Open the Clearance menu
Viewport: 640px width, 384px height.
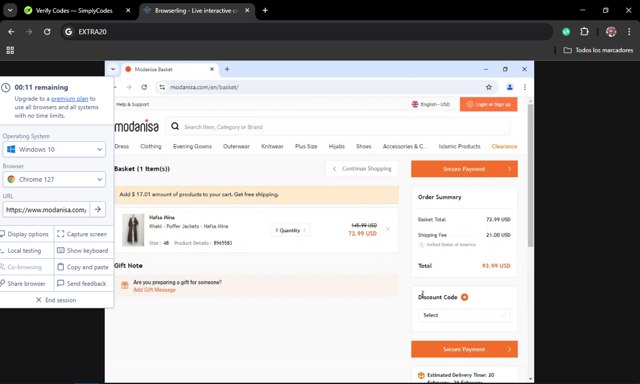click(504, 146)
